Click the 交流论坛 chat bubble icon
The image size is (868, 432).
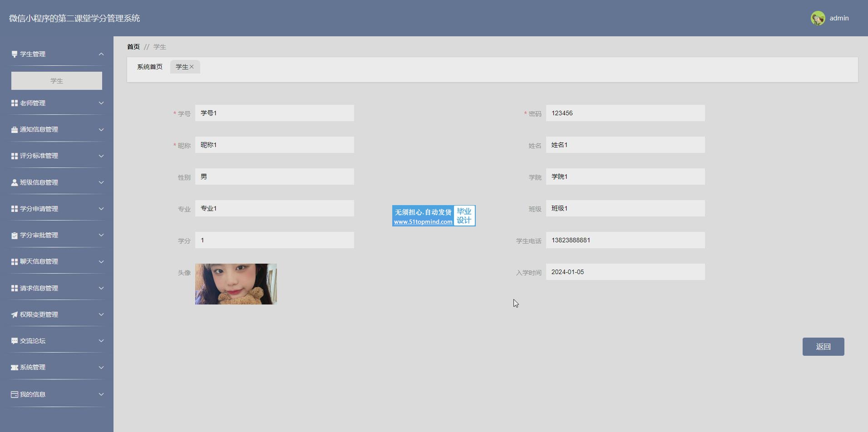point(15,341)
